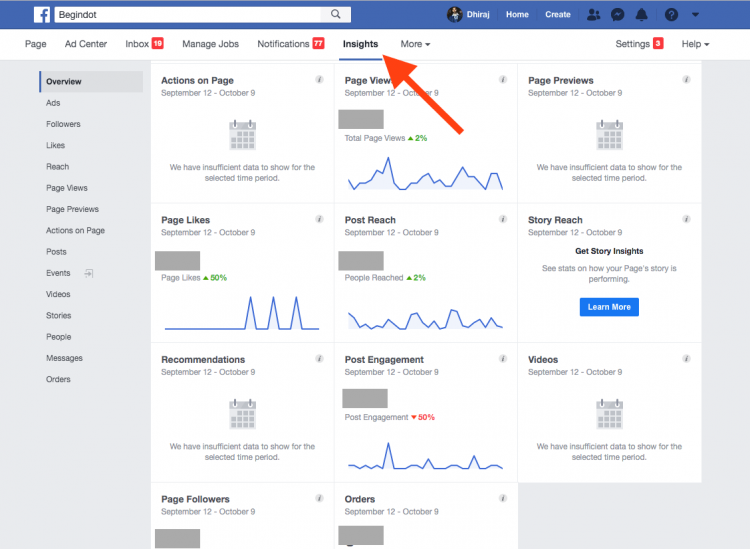Viewport: 750px width, 549px height.
Task: Switch to the Page tab
Action: coord(35,44)
